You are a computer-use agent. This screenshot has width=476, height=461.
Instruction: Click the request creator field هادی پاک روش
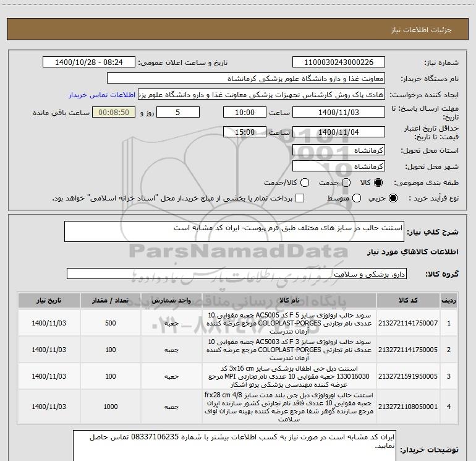(x=261, y=95)
